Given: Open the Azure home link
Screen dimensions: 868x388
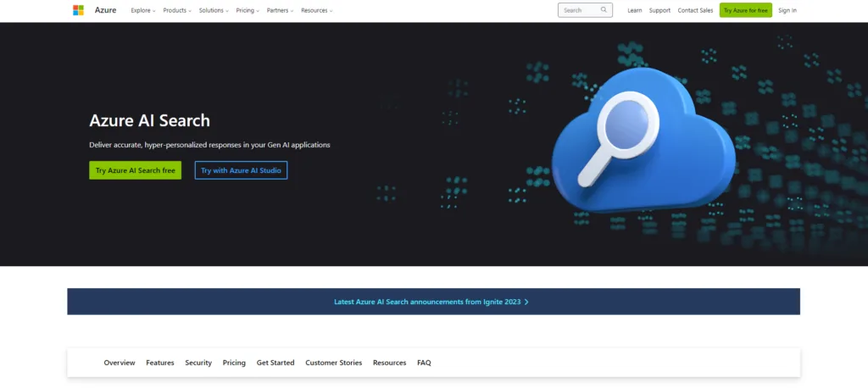Looking at the screenshot, I should tap(105, 10).
